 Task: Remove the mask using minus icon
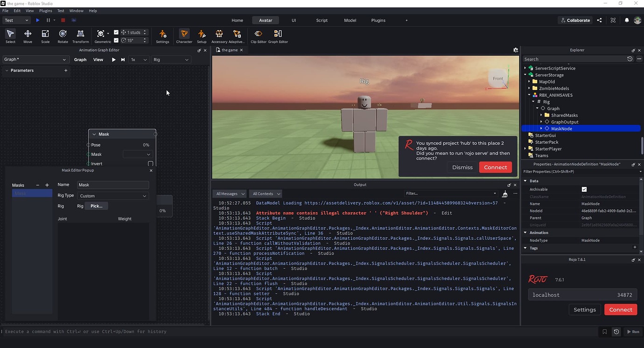point(38,185)
